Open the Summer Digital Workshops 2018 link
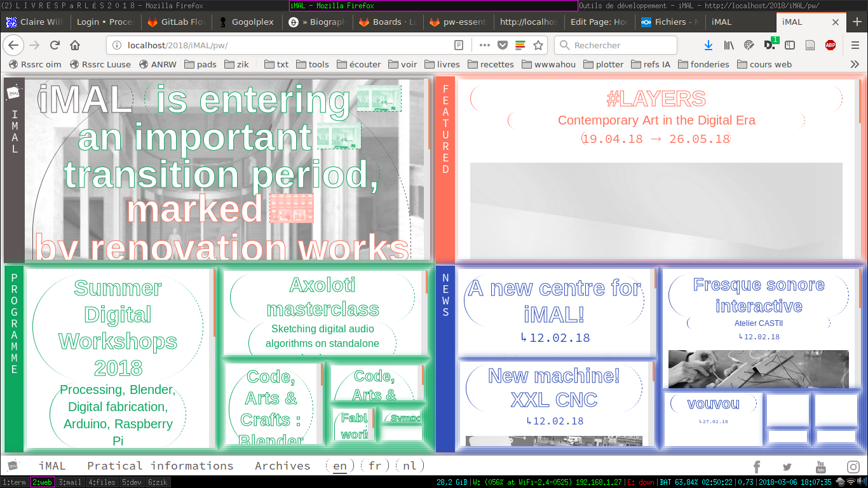This screenshot has height=488, width=868. click(118, 328)
